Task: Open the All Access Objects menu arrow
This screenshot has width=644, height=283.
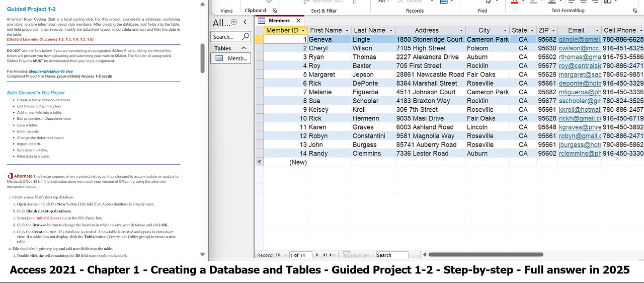Action: coord(233,22)
